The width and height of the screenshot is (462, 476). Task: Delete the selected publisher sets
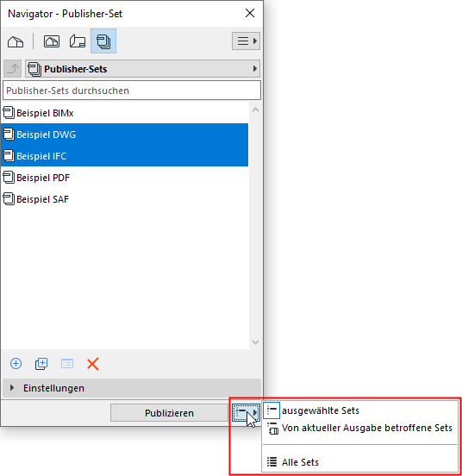pos(93,364)
